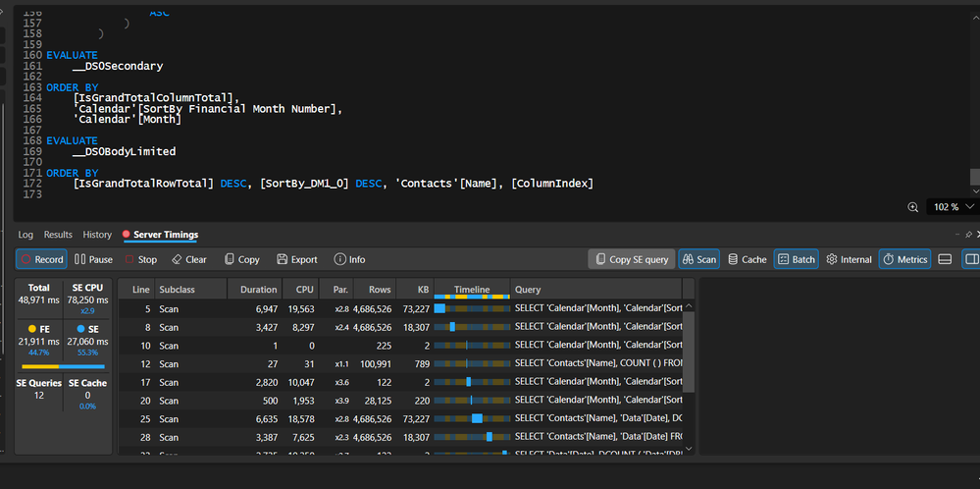The width and height of the screenshot is (980, 489).
Task: Toggle the Batch events filter
Action: tap(796, 259)
